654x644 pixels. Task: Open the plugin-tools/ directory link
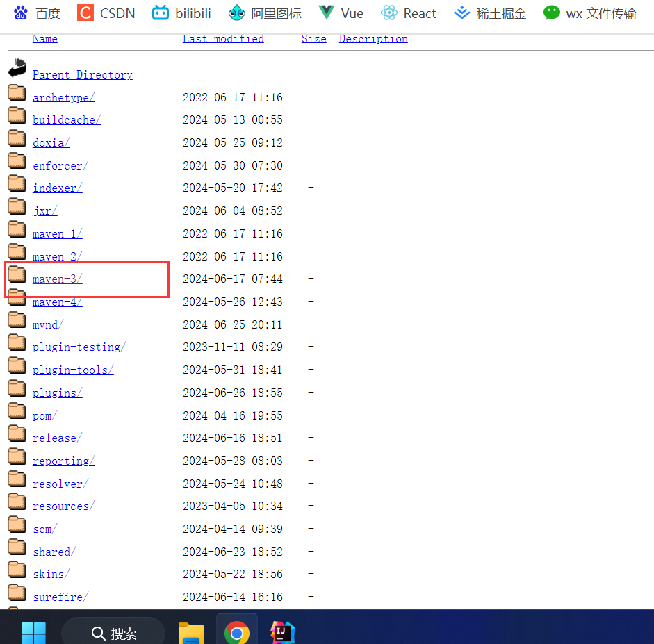[x=73, y=370]
